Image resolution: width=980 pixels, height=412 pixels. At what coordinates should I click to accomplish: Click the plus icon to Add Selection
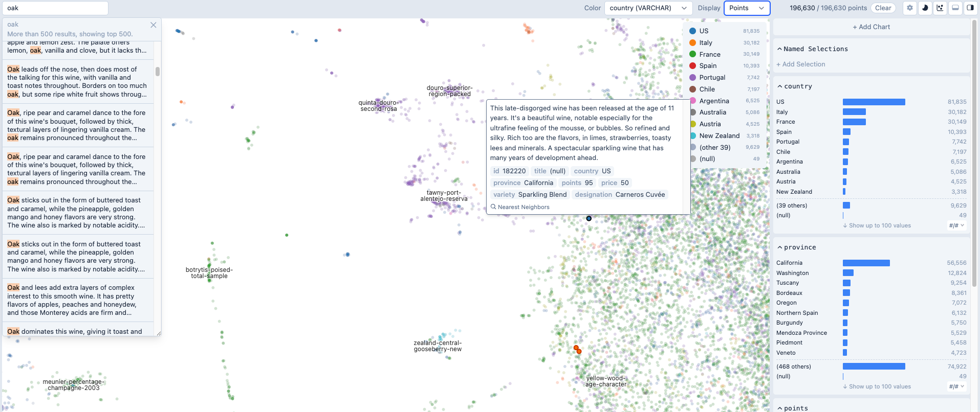point(778,64)
